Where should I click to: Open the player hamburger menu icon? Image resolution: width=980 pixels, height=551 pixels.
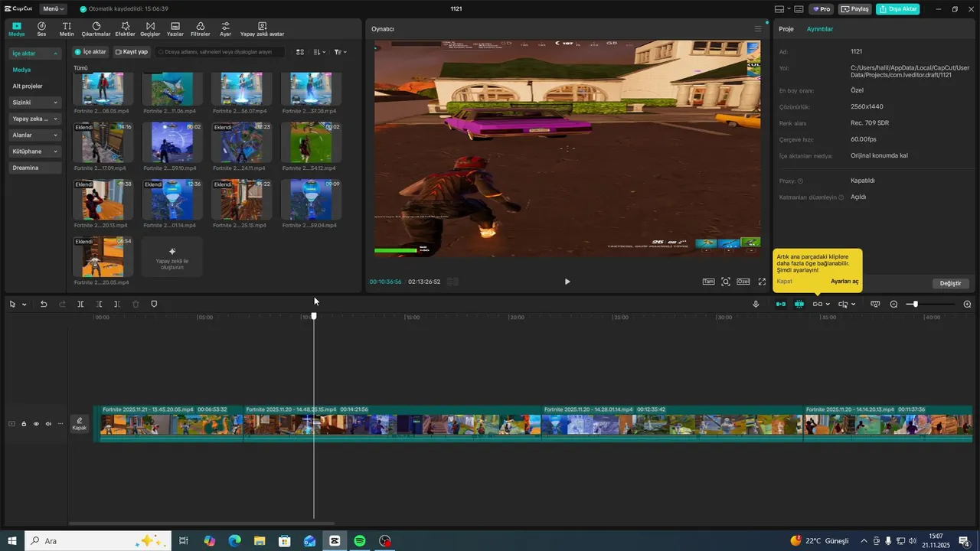[758, 29]
